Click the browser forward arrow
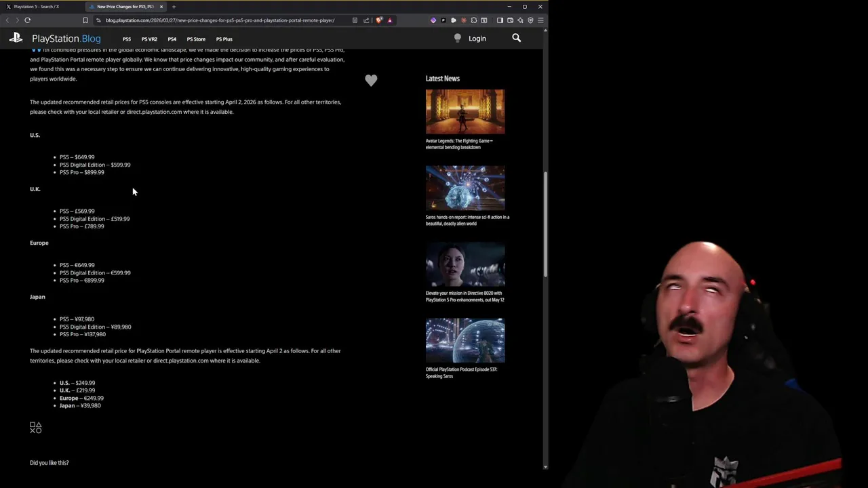The height and width of the screenshot is (488, 868). (x=17, y=20)
